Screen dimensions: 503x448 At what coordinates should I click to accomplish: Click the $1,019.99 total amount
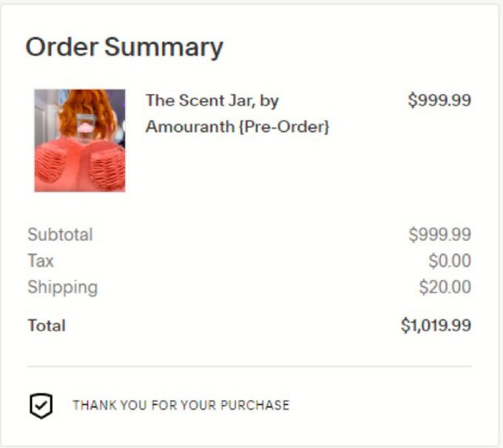pos(436,325)
